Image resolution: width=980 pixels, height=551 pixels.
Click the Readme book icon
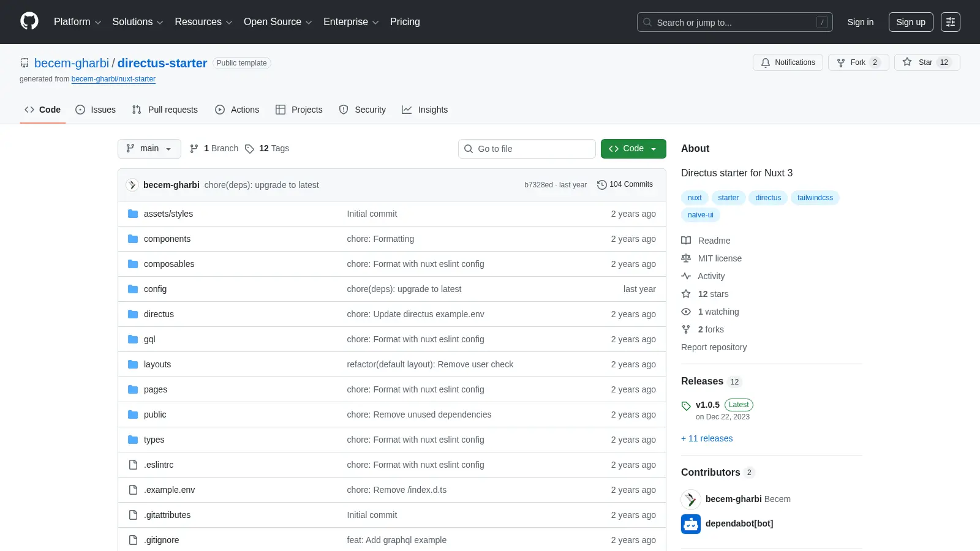click(686, 241)
